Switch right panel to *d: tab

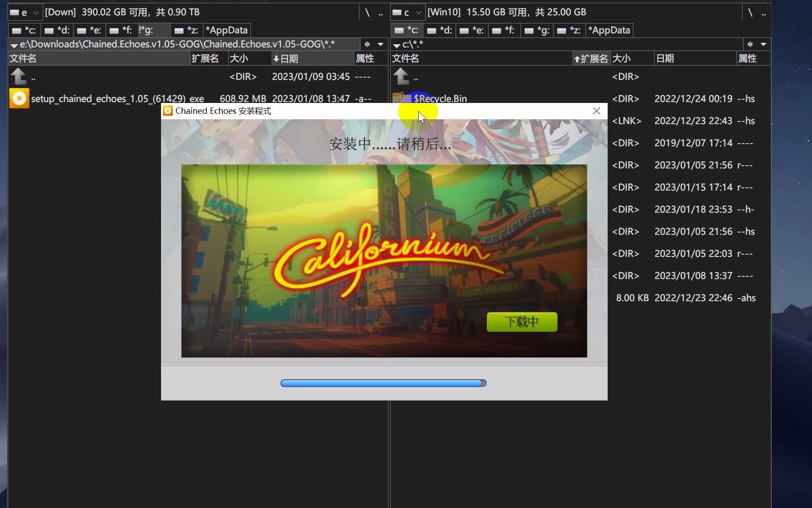(x=440, y=30)
